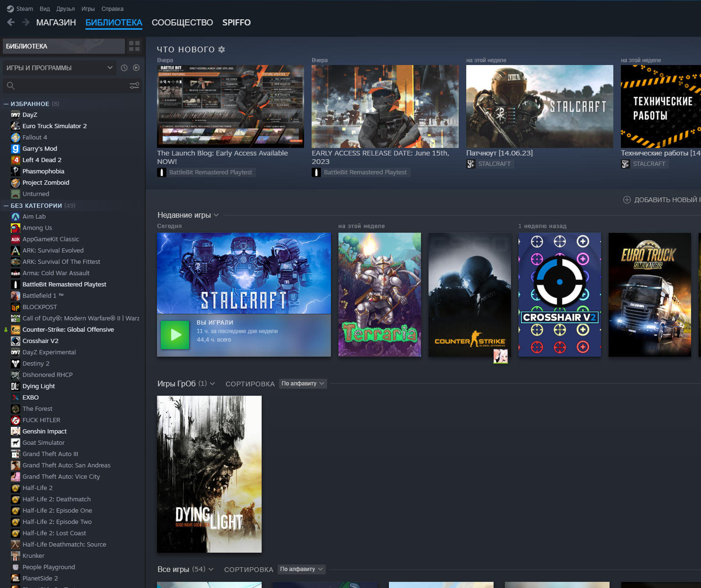Click Project Zomboid icon in sidebar

pyautogui.click(x=16, y=183)
